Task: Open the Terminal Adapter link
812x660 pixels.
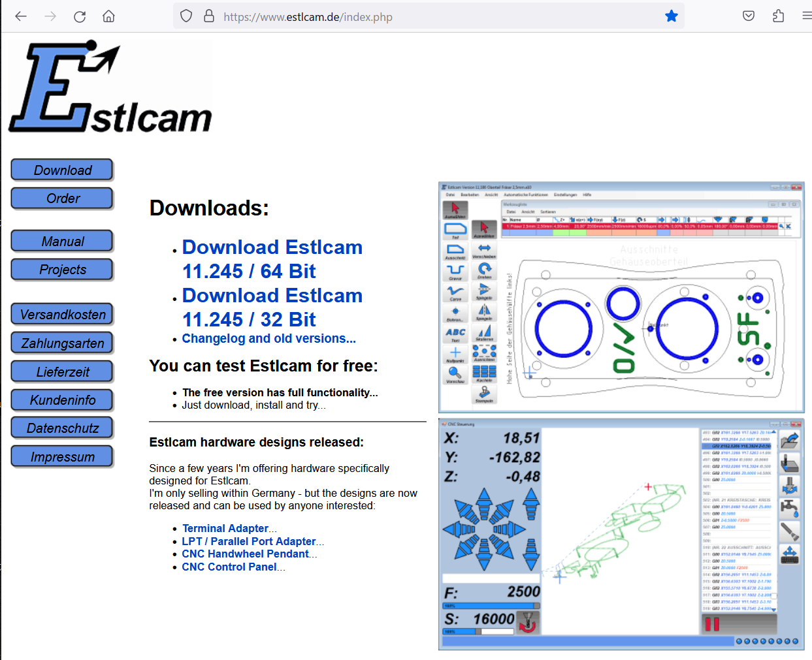Action: [225, 528]
